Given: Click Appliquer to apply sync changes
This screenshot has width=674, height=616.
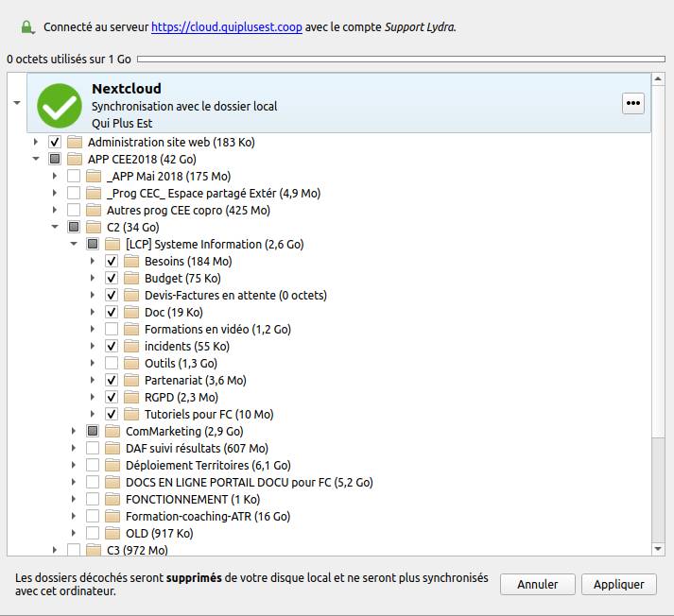Looking at the screenshot, I should pyautogui.click(x=618, y=584).
